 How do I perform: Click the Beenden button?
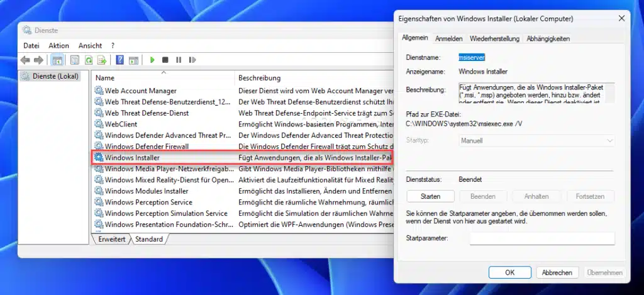click(x=483, y=196)
